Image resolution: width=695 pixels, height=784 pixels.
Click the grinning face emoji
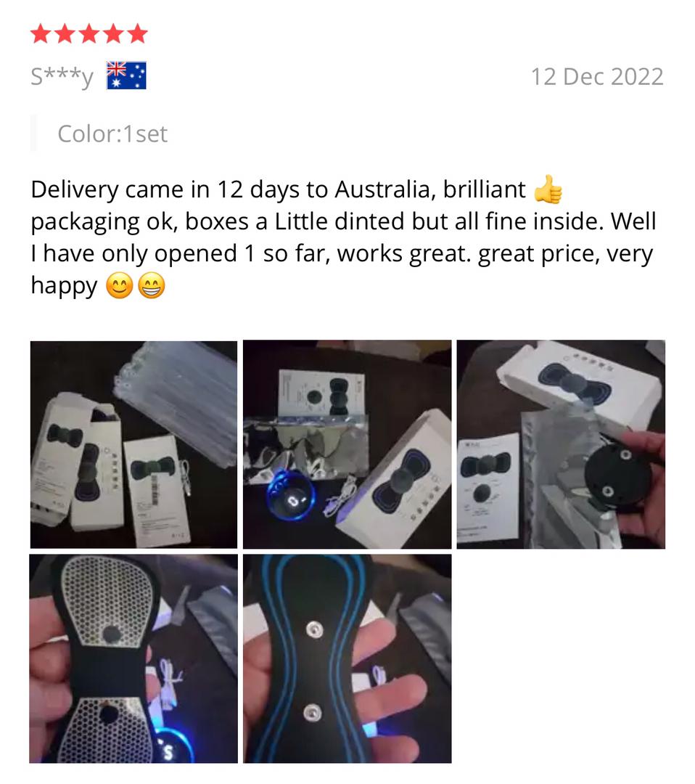coord(152,286)
